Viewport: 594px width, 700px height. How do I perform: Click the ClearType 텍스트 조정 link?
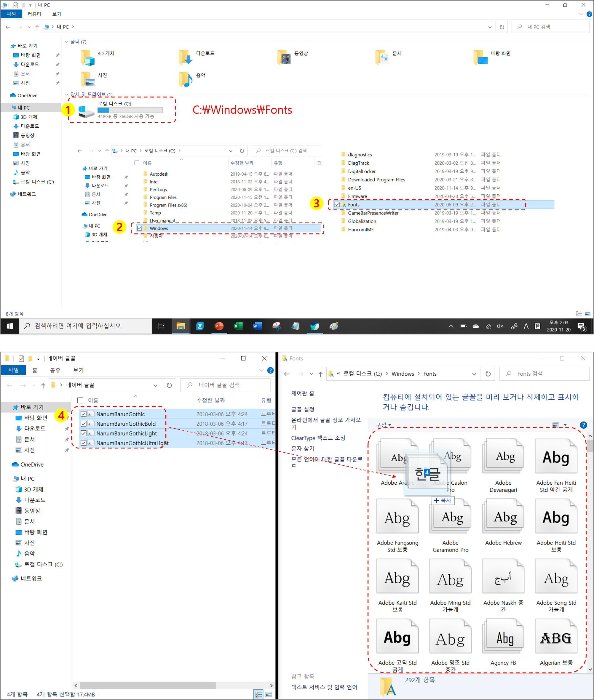pyautogui.click(x=318, y=438)
